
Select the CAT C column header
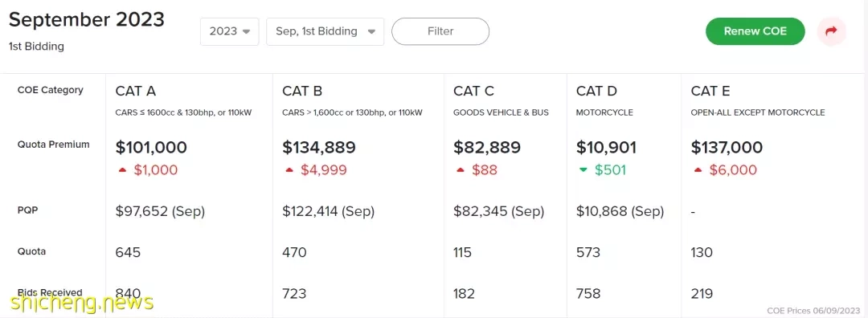pos(474,91)
